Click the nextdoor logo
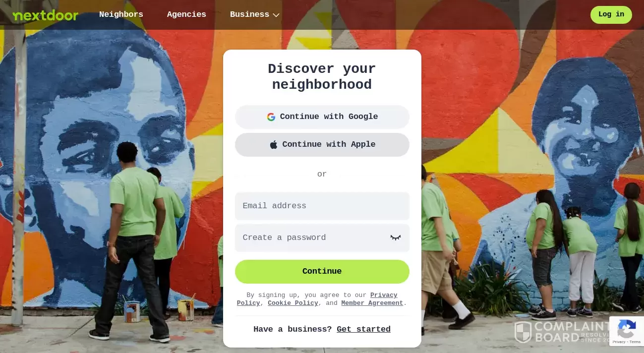This screenshot has width=644, height=353. (x=46, y=15)
